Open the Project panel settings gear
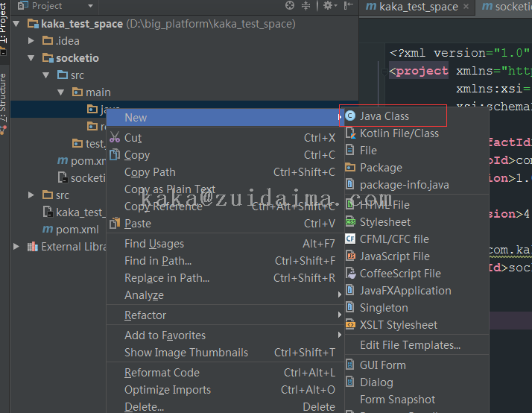Image resolution: width=532 pixels, height=413 pixels. (x=330, y=5)
